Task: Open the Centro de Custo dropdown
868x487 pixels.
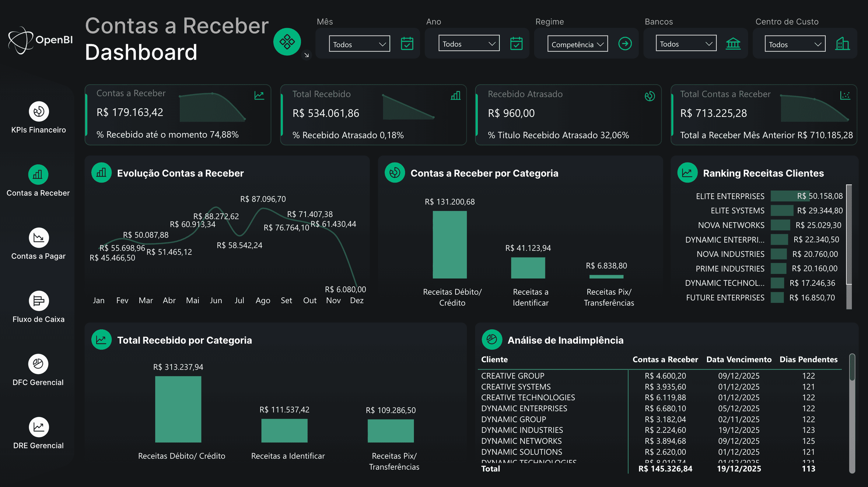Action: pos(795,44)
